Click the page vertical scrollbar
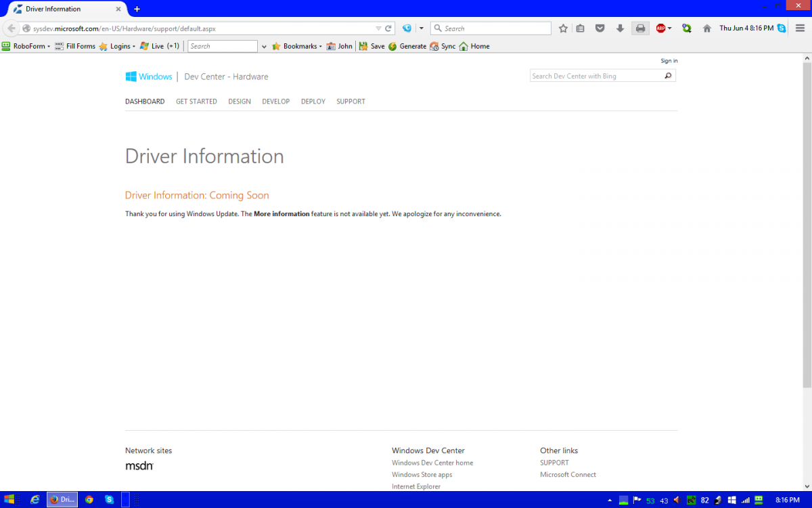 [807, 224]
